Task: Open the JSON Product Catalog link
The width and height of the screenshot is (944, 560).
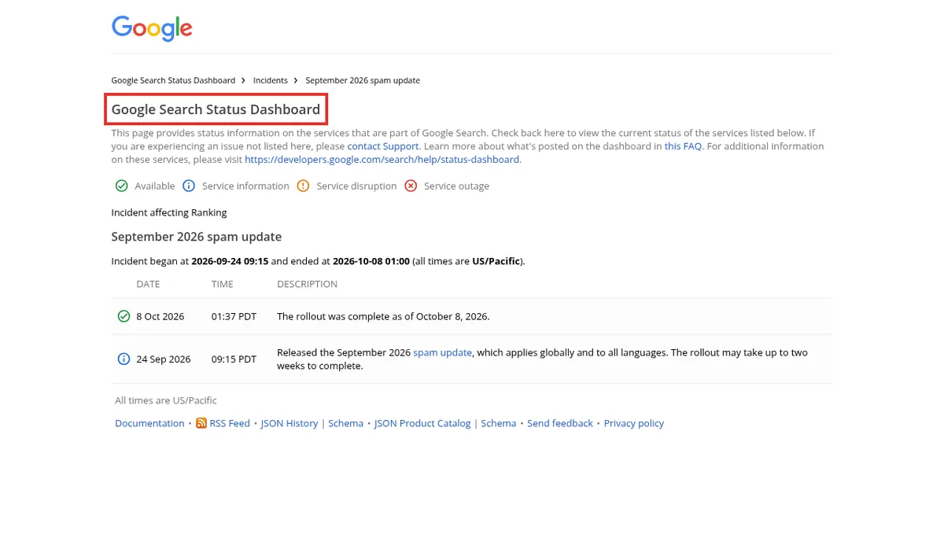Action: 422,423
